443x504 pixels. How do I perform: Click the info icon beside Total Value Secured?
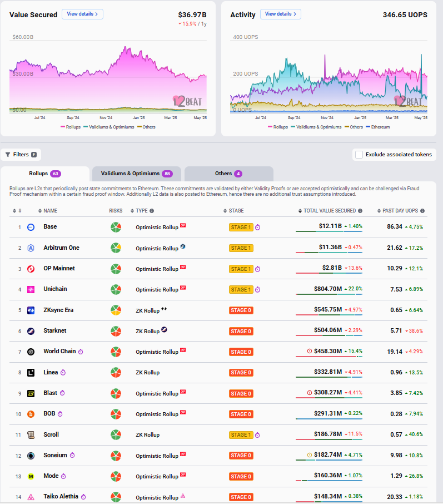[x=360, y=211]
